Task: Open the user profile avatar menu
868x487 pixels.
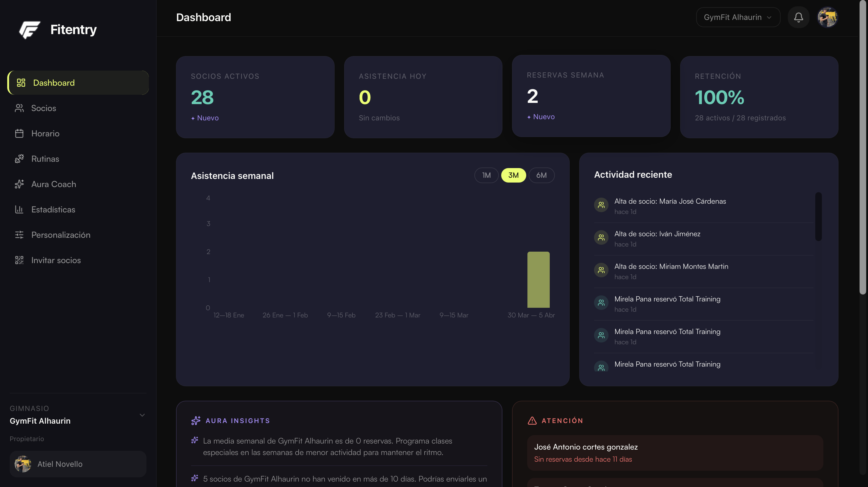Action: 828,17
